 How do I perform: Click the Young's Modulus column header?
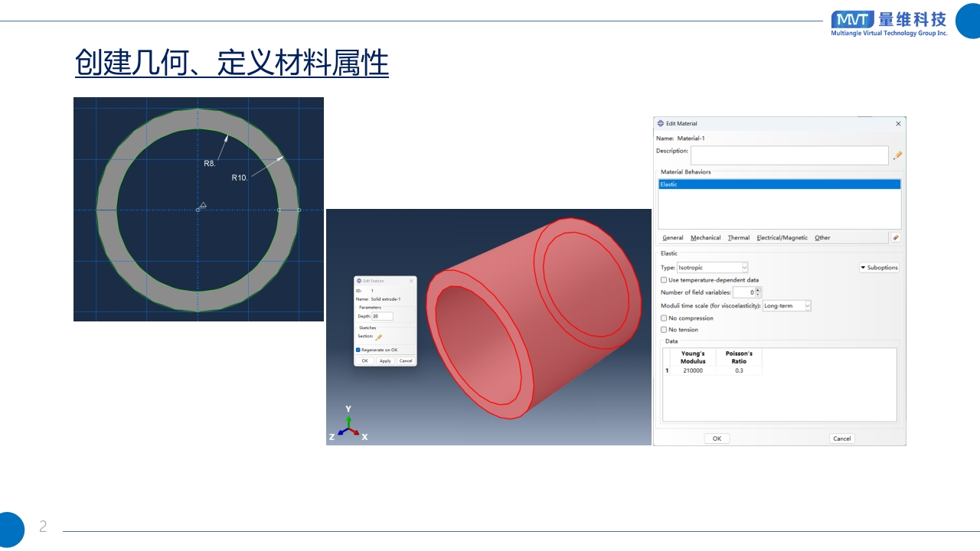693,357
